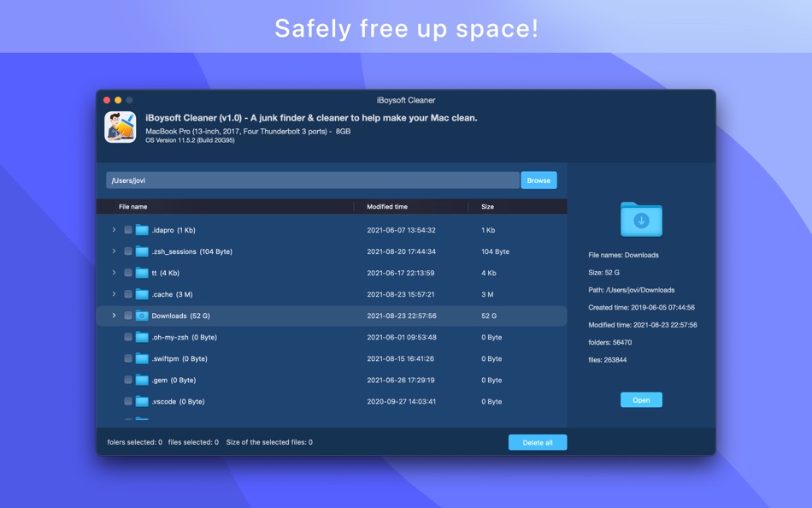This screenshot has height=508, width=812.
Task: Click the iBoysoft Cleaner app logo
Action: click(121, 127)
